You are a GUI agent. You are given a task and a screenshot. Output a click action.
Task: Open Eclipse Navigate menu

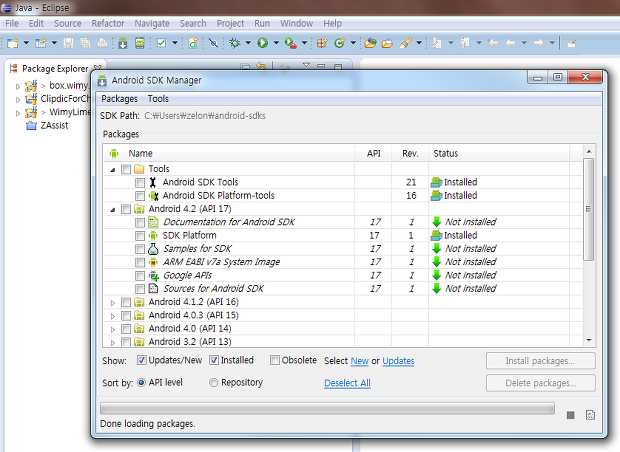(152, 23)
